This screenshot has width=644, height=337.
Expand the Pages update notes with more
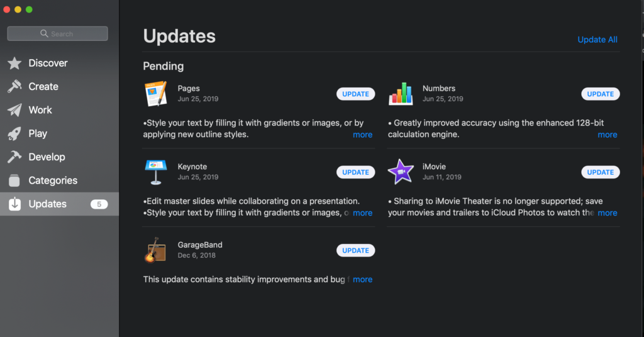(x=362, y=135)
